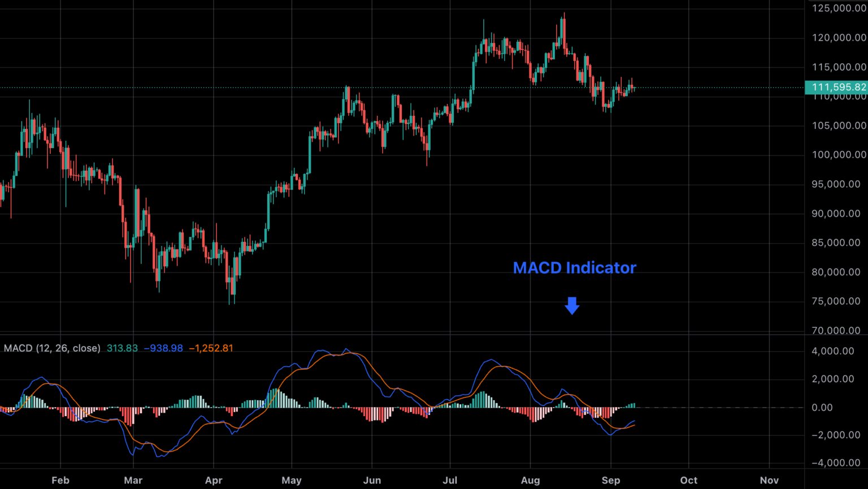Viewport: 868px width, 489px height.
Task: Click the Feb label on the time axis
Action: (x=60, y=480)
